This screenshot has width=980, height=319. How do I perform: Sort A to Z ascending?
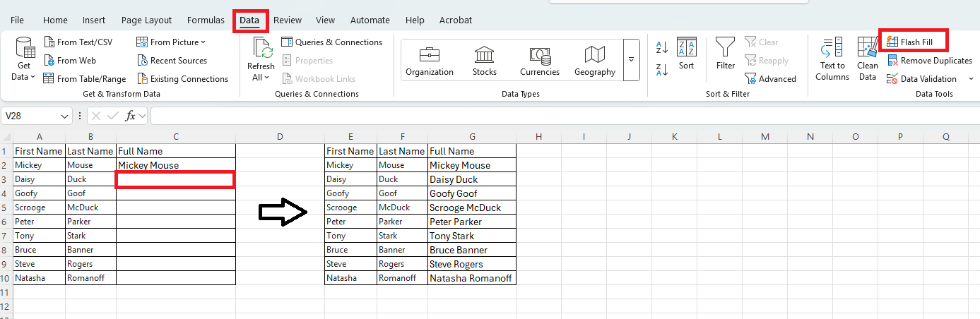click(662, 48)
